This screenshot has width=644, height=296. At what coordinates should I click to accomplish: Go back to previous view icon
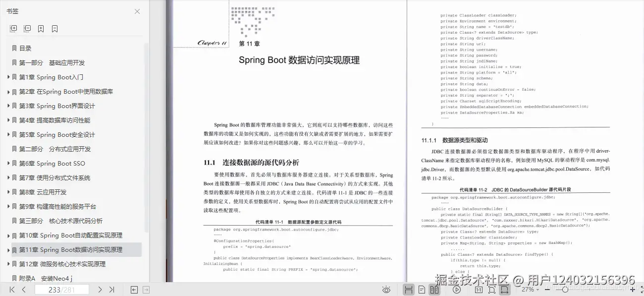[134, 290]
